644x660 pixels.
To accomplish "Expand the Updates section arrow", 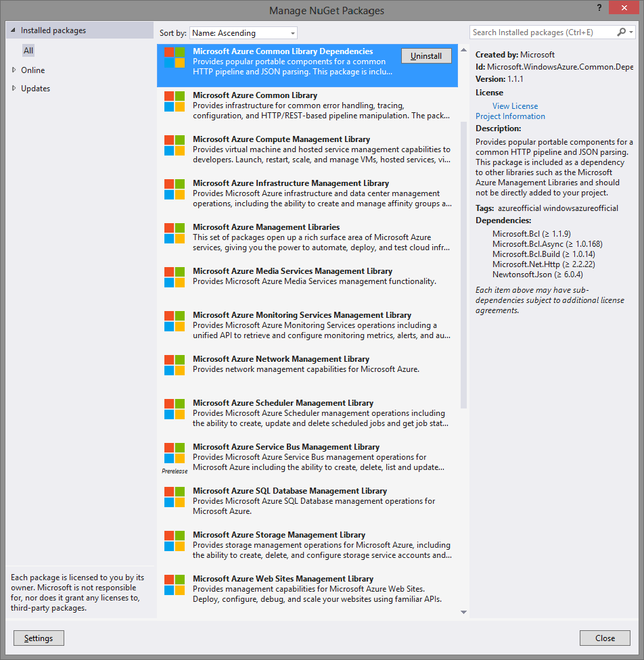I will tap(14, 89).
